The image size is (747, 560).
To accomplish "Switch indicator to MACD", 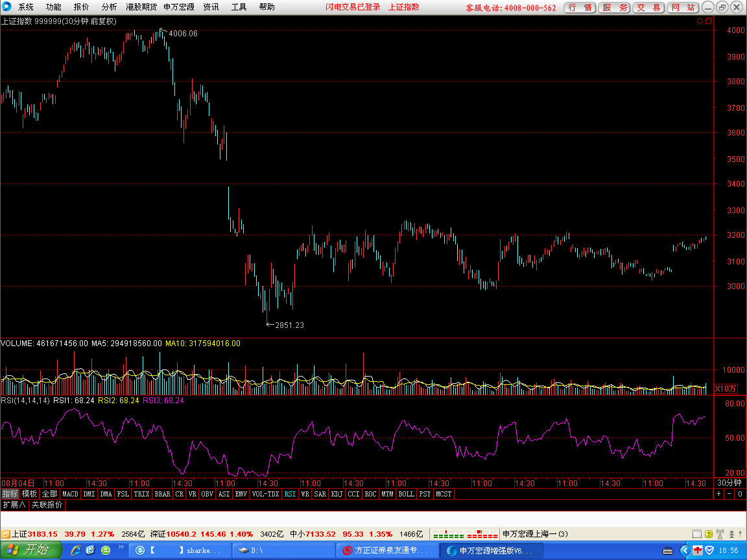I will 71,494.
